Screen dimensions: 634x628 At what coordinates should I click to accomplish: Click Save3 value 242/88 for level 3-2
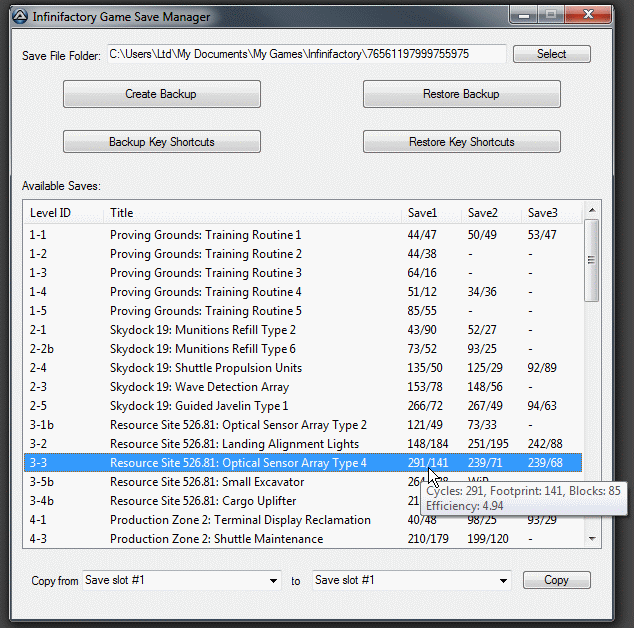pos(545,444)
